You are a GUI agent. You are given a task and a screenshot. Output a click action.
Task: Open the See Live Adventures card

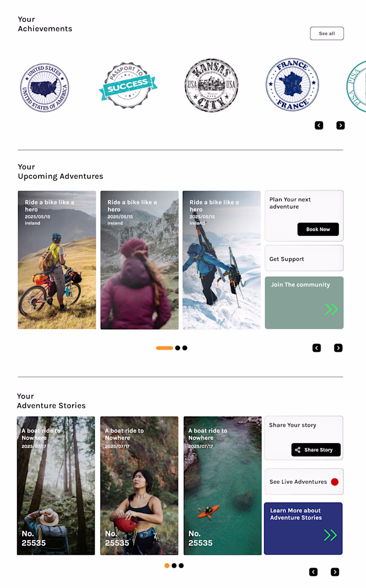tap(304, 482)
